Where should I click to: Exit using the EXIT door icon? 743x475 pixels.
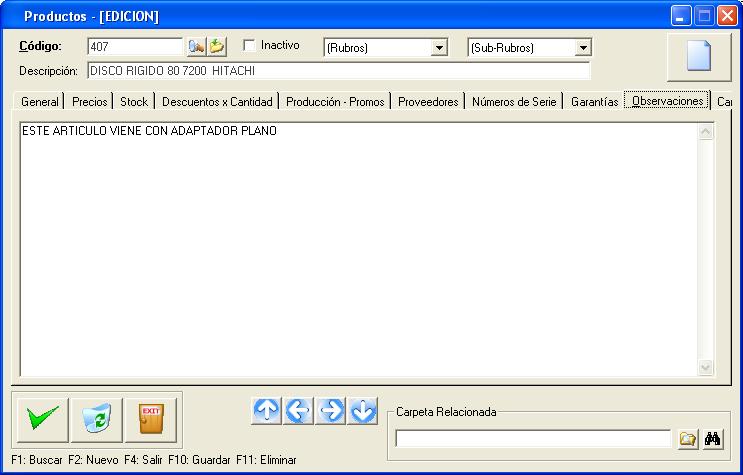click(151, 420)
